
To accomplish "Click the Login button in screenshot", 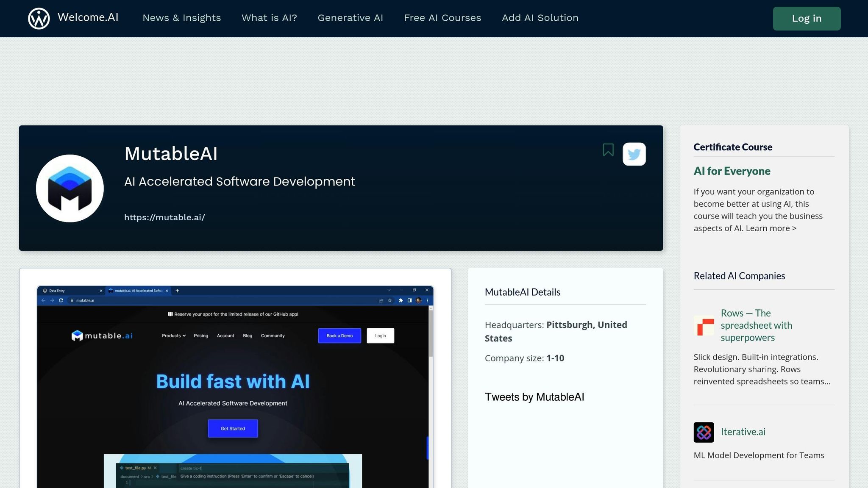I will tap(381, 336).
